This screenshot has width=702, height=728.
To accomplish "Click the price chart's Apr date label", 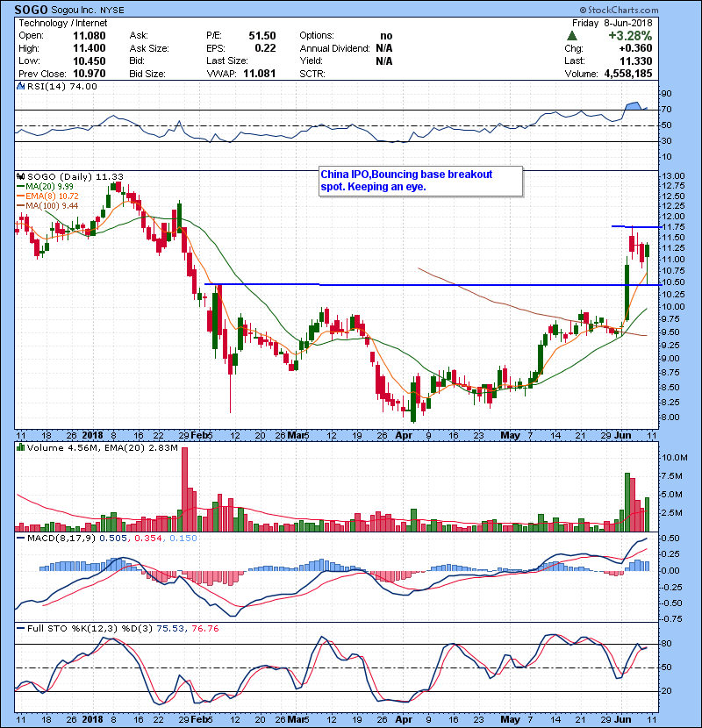I will coord(404,436).
